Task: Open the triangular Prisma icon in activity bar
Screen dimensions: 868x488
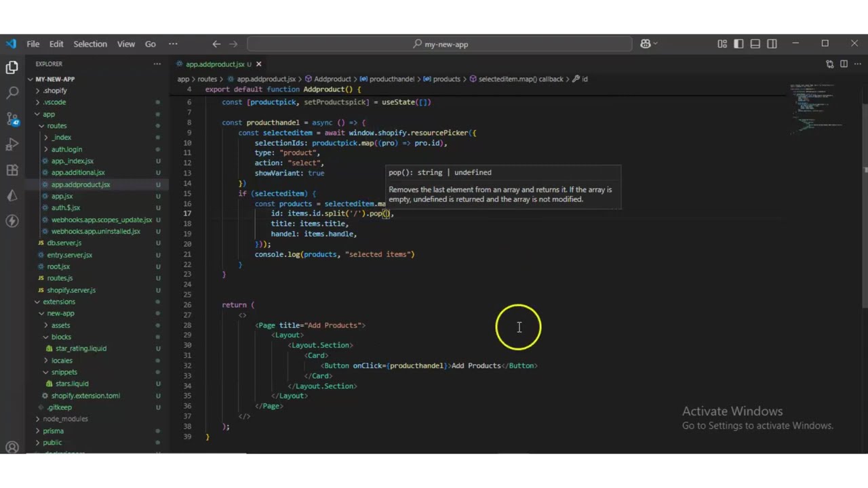Action: tap(12, 196)
